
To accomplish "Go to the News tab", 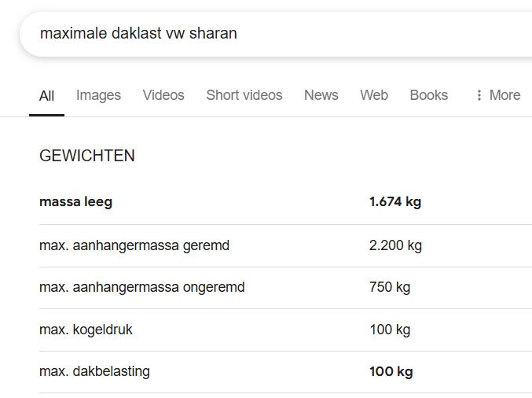I will [321, 95].
